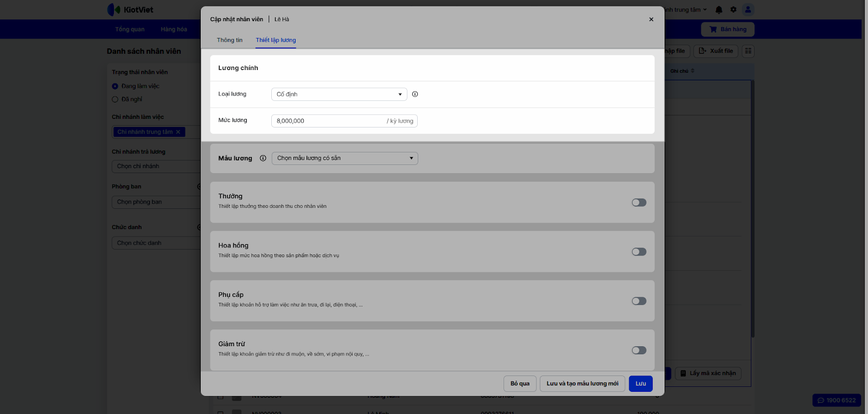868x414 pixels.
Task: Switch to the Thiết lập lương tab
Action: coord(276,40)
